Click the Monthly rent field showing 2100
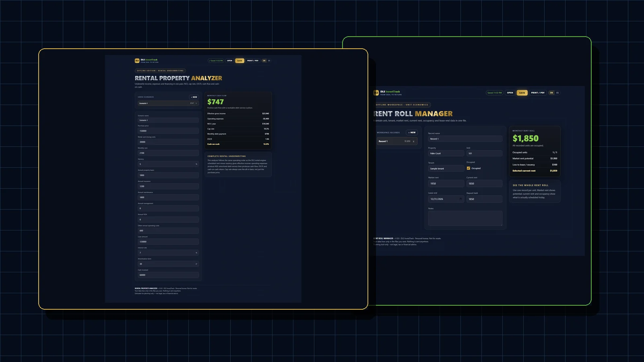This screenshot has width=644, height=362. click(168, 153)
